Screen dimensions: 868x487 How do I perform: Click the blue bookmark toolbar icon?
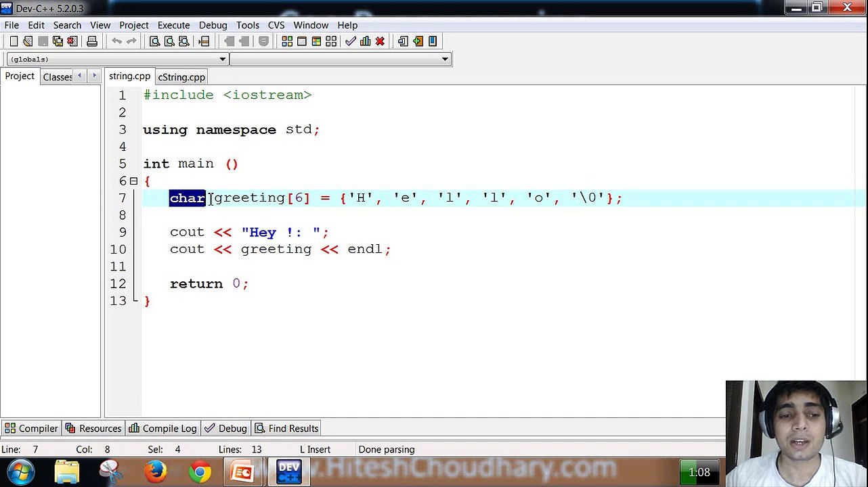(x=433, y=41)
